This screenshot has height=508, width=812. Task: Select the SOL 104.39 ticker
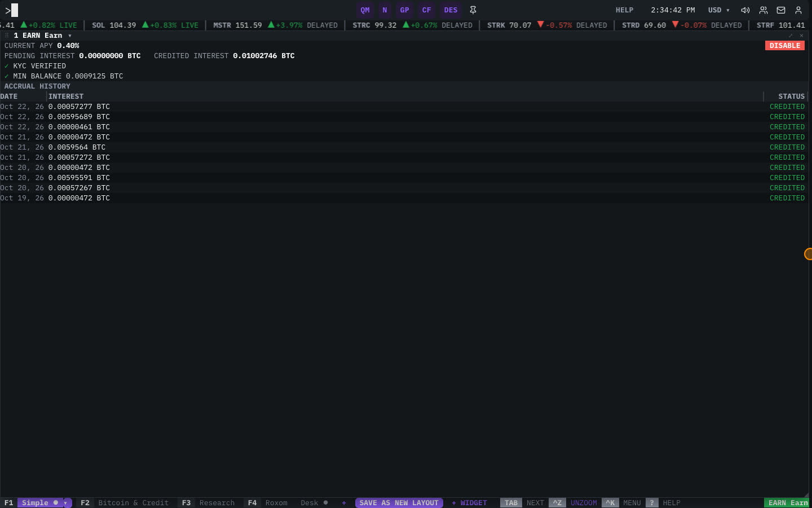point(145,25)
